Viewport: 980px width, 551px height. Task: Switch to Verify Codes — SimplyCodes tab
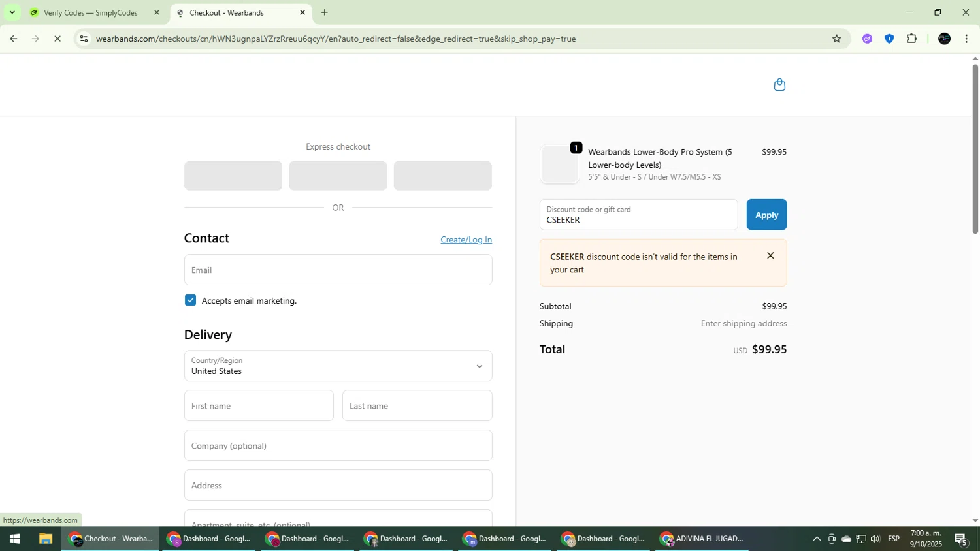[90, 12]
